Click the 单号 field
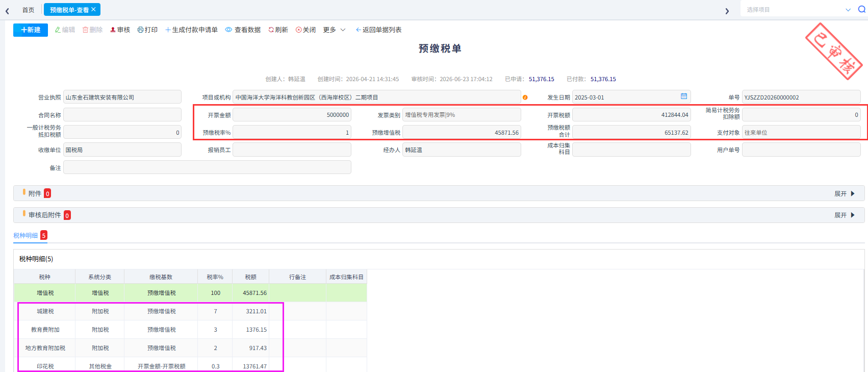This screenshot has height=372, width=868. pyautogui.click(x=801, y=97)
